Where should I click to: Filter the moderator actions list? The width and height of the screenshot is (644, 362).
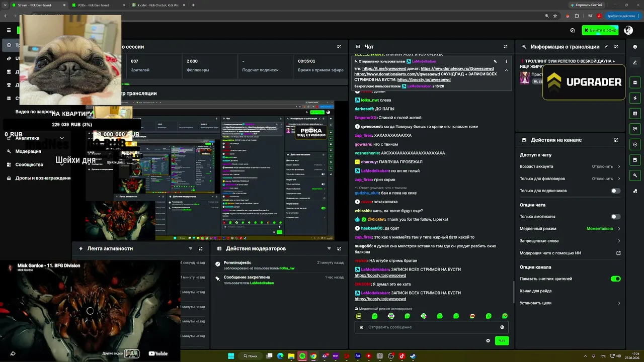pyautogui.click(x=329, y=248)
